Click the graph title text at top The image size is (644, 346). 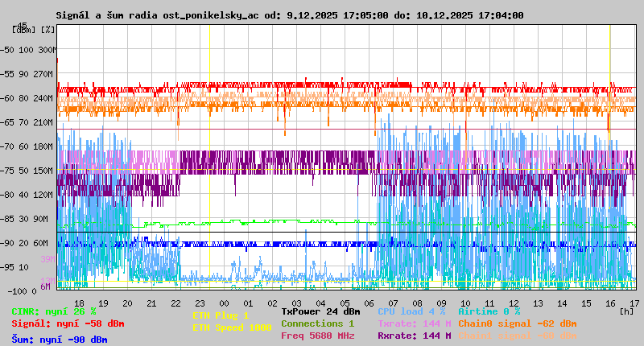pos(290,15)
